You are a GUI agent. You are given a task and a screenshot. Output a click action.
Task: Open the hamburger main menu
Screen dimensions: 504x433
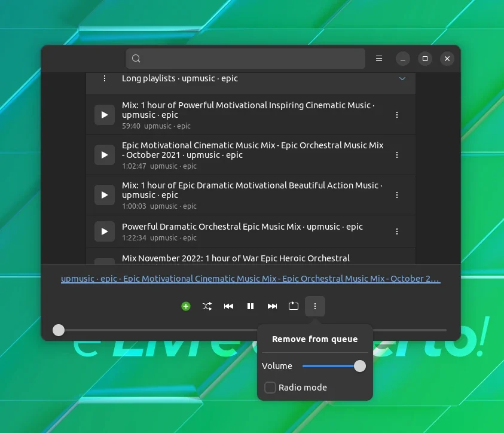(x=379, y=59)
